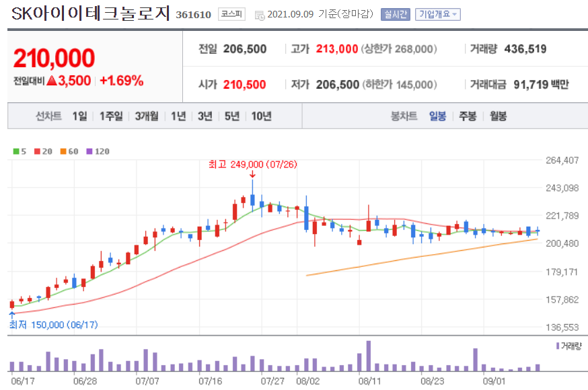This screenshot has height=390, width=588.
Task: Click the stock code 361610
Action: (x=193, y=15)
